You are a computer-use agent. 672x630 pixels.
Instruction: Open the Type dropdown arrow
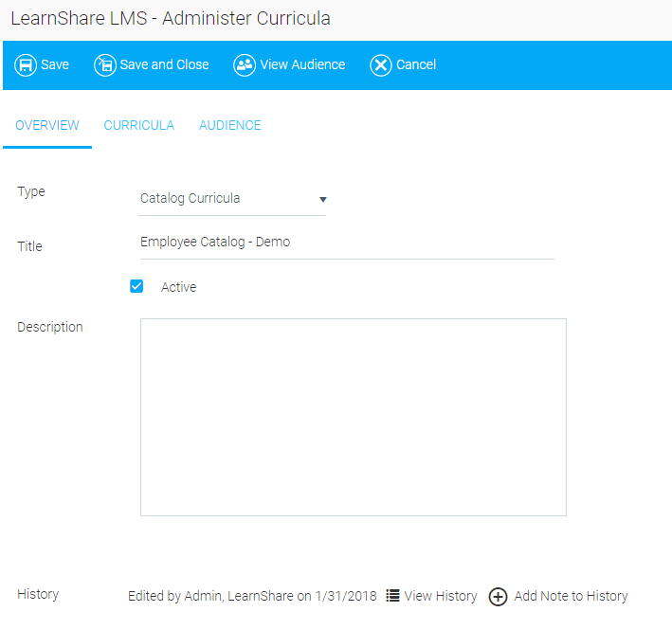[x=322, y=199]
